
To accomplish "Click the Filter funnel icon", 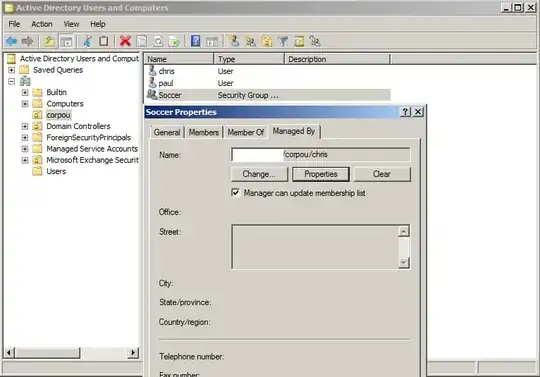I will 283,41.
